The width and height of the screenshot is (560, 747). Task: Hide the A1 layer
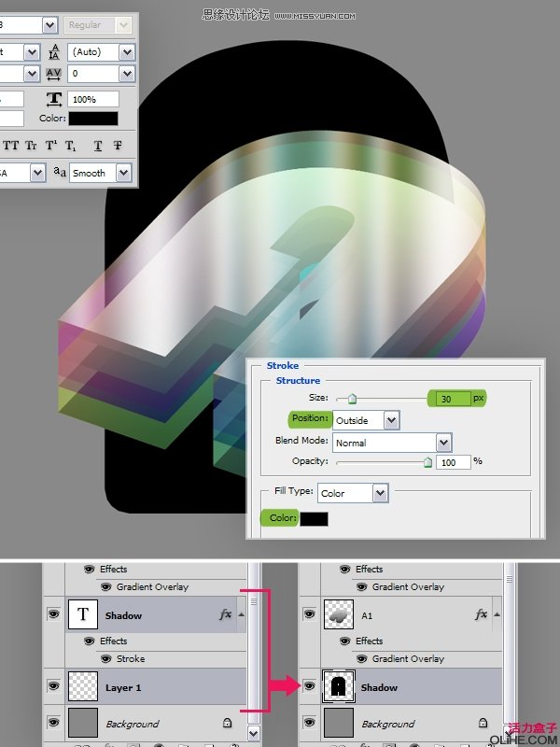[x=309, y=614]
